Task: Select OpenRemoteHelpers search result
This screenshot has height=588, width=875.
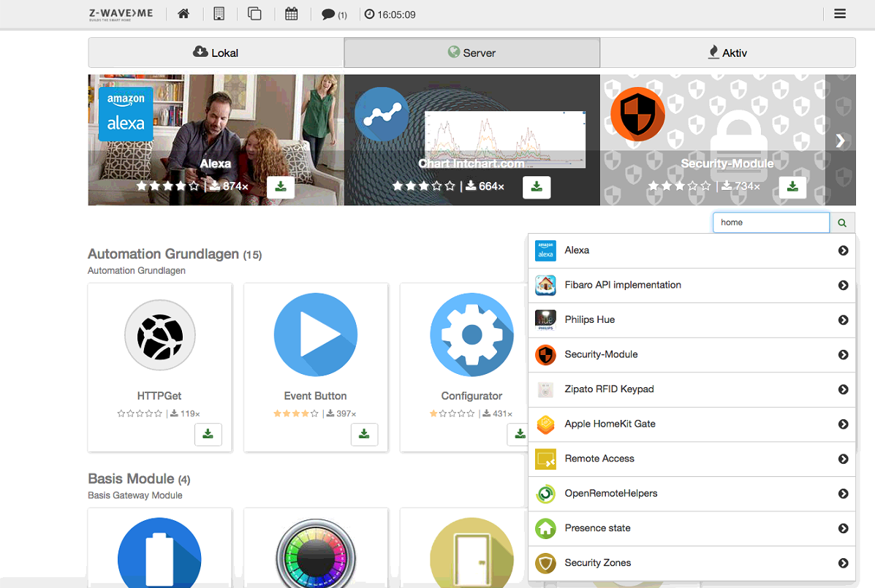Action: click(x=692, y=494)
